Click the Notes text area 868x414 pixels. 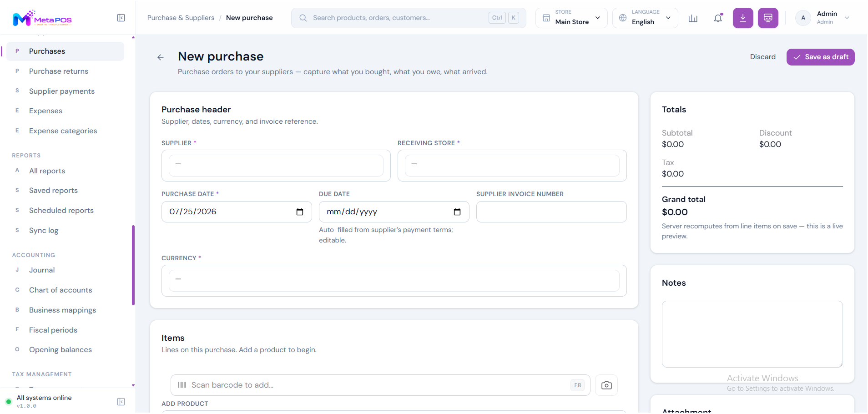752,334
